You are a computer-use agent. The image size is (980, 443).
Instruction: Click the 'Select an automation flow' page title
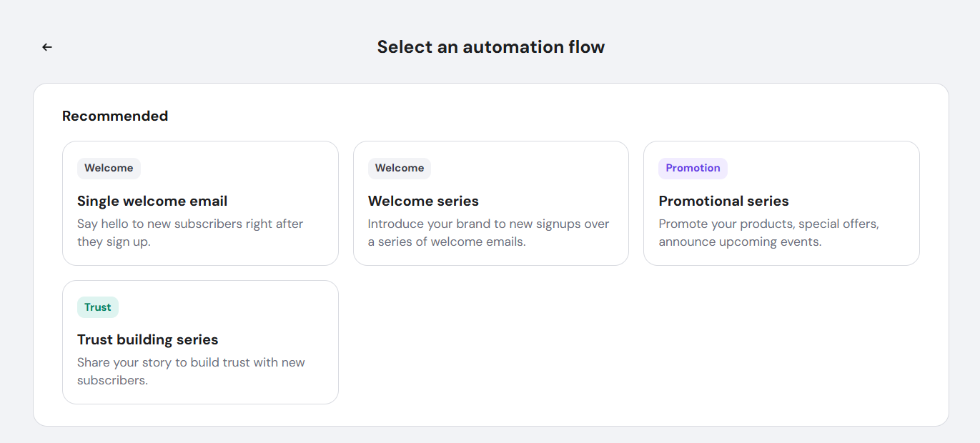coord(490,47)
